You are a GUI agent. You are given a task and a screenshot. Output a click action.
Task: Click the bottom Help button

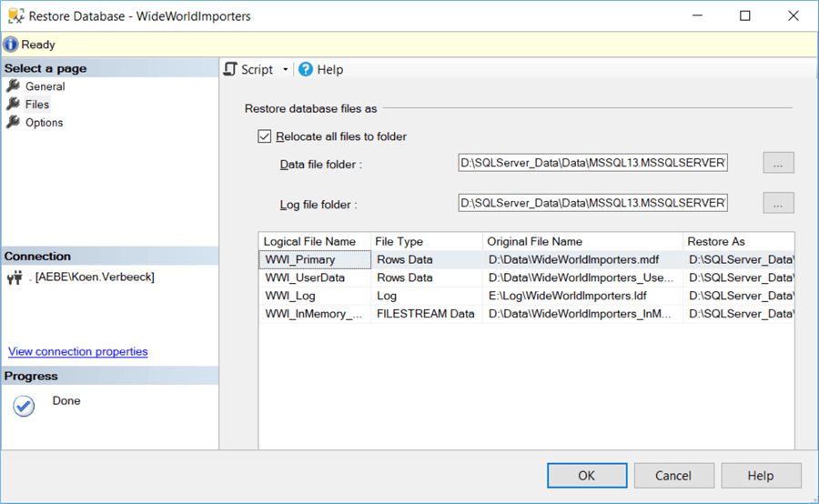coord(761,475)
